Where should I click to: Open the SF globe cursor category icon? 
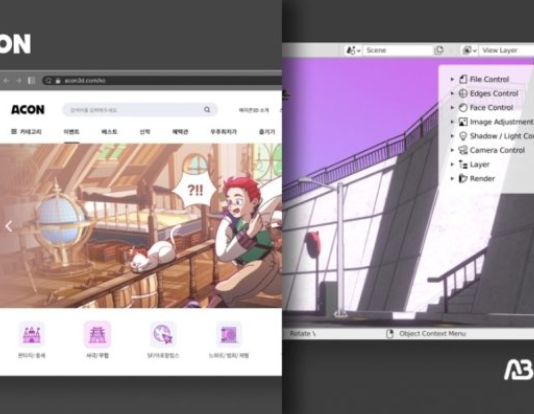pos(163,334)
